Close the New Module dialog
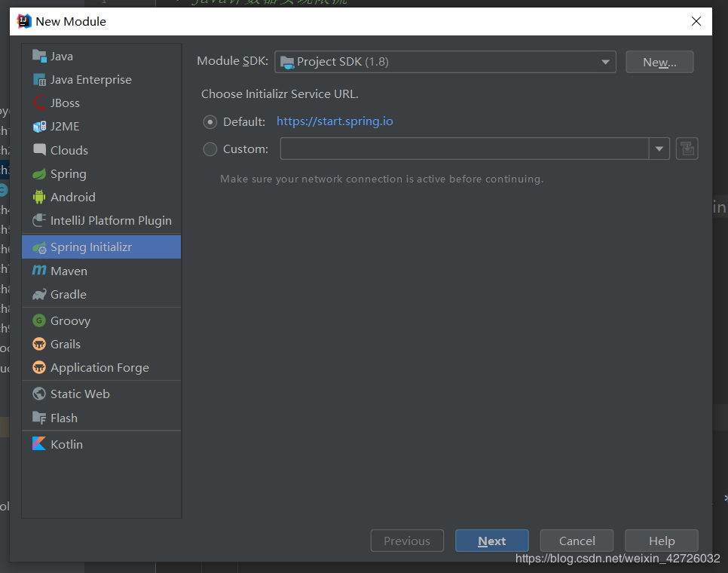 (x=696, y=21)
